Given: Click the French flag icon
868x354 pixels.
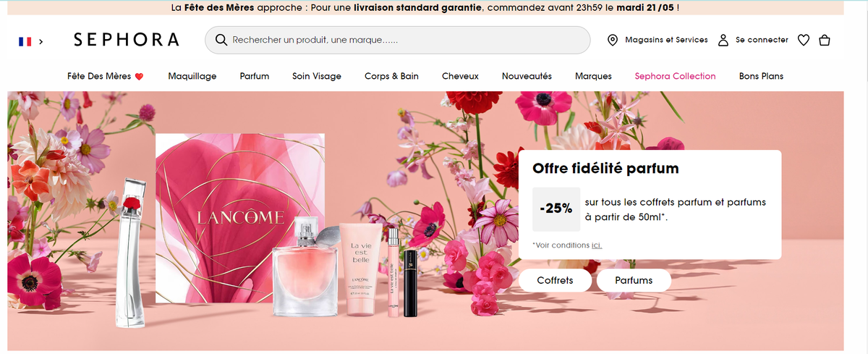Looking at the screenshot, I should 25,42.
